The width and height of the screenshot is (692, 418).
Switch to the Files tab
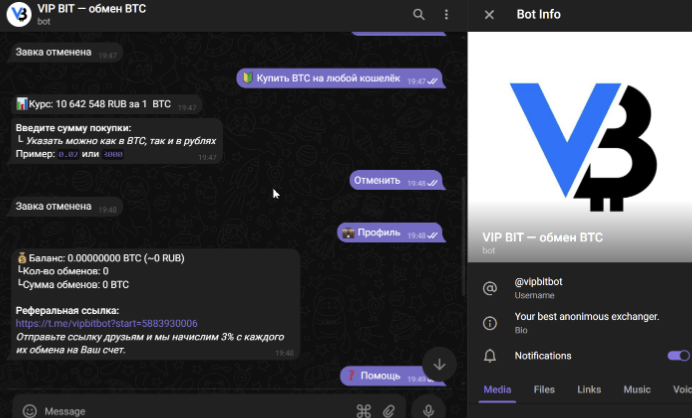click(x=544, y=389)
